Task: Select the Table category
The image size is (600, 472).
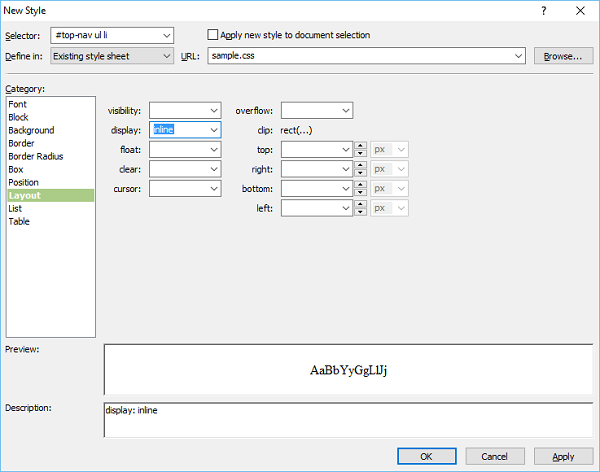Action: [19, 221]
